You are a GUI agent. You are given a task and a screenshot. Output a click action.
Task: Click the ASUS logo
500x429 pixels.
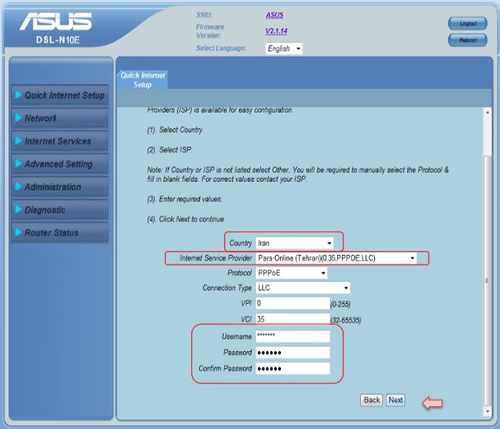[56, 22]
